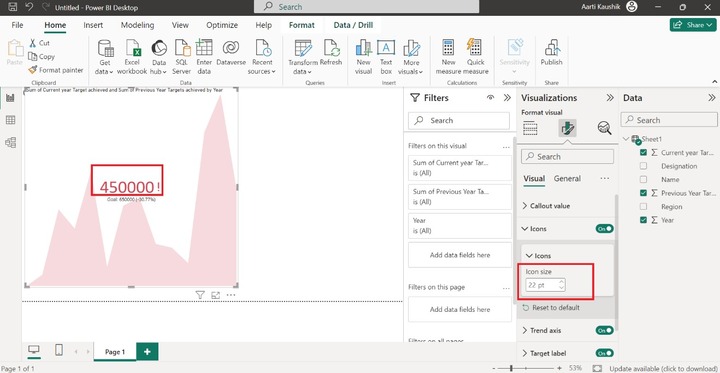The width and height of the screenshot is (720, 373).
Task: Click the Copy command
Action: coord(41,57)
